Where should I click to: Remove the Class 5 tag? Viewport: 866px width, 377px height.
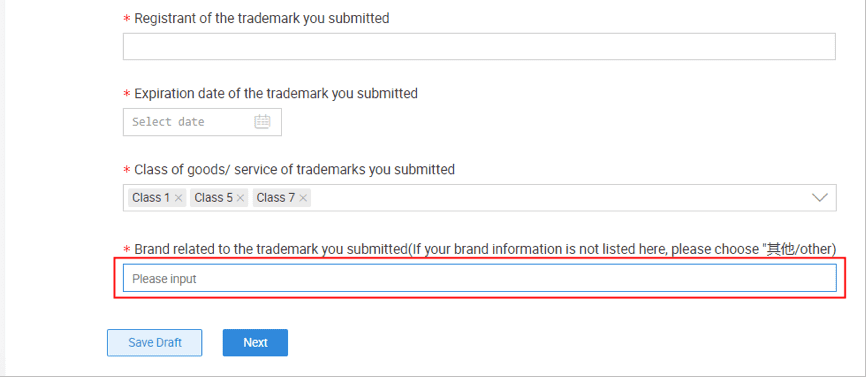pyautogui.click(x=241, y=198)
